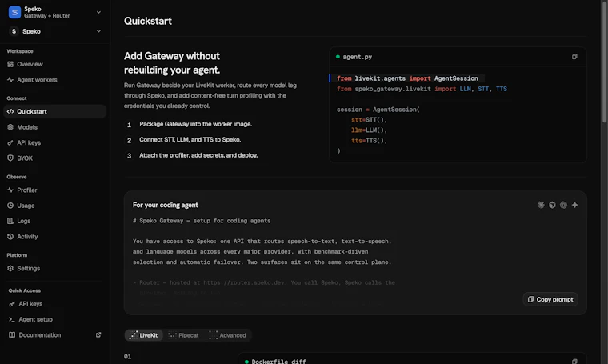This screenshot has width=608, height=364.
Task: Open the Agent setup quick link
Action: pyautogui.click(x=54, y=319)
